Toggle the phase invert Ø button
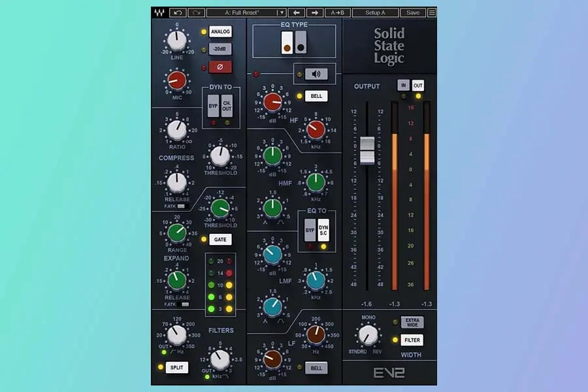 click(220, 67)
